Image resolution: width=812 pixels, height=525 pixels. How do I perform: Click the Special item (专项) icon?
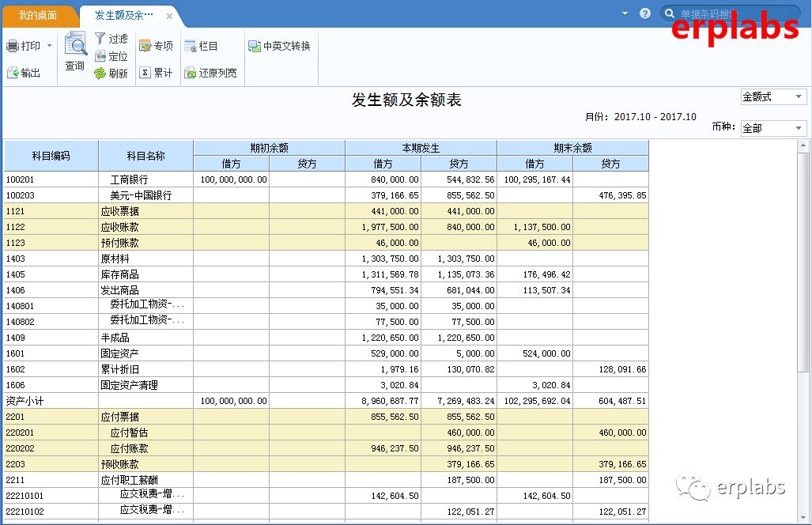145,46
